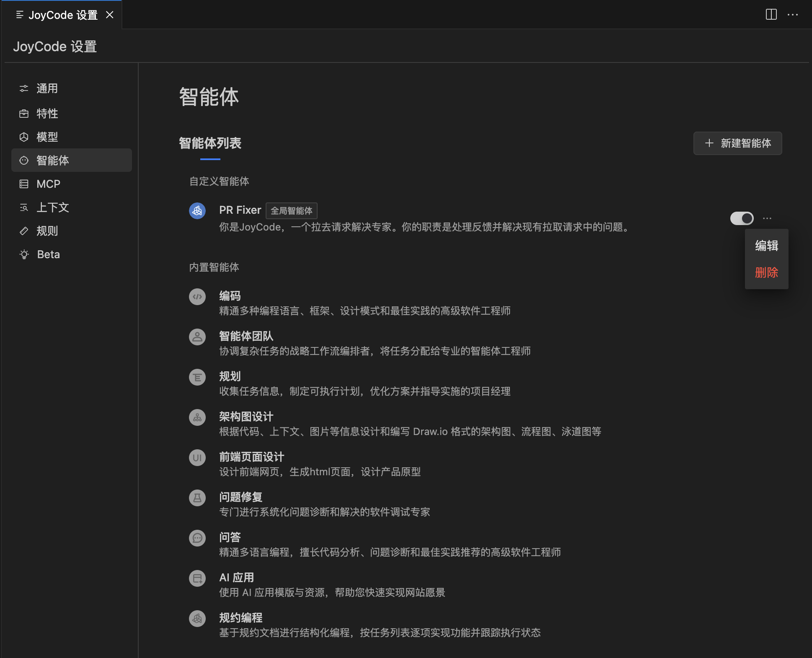Open the PR Fixer more actions menu
The image size is (812, 658).
(x=768, y=218)
